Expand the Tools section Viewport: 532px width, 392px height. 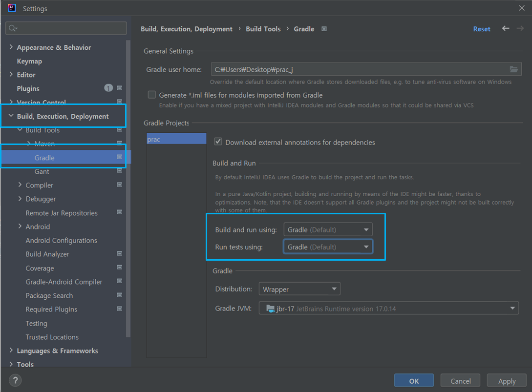(x=11, y=364)
